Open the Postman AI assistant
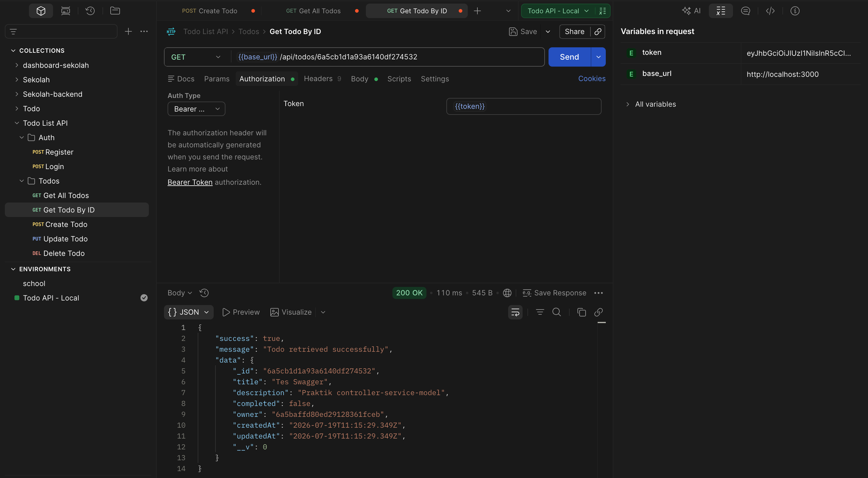868x478 pixels. click(691, 11)
